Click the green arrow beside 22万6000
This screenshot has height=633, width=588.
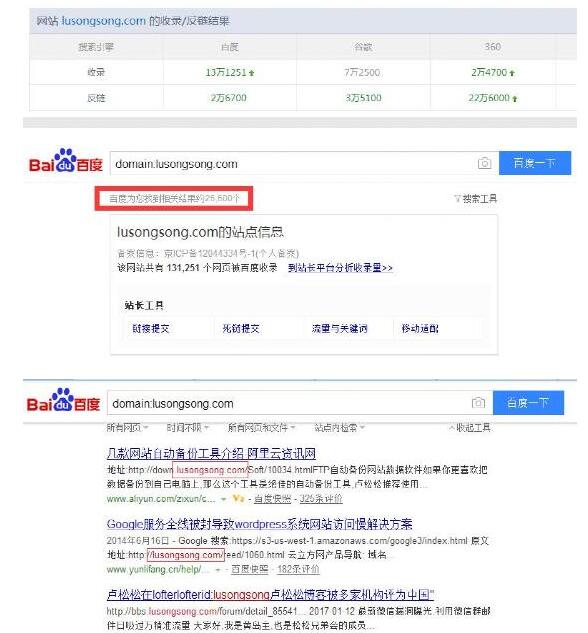pyautogui.click(x=515, y=99)
